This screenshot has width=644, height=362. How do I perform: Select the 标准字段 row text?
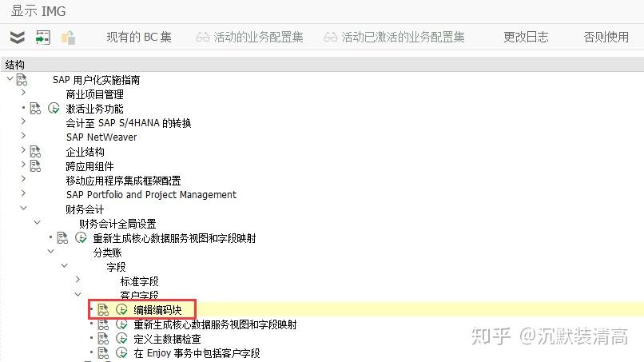click(139, 281)
